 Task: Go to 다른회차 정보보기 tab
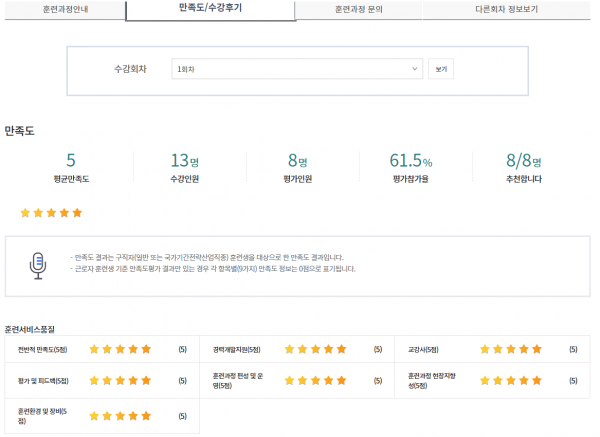pyautogui.click(x=506, y=10)
